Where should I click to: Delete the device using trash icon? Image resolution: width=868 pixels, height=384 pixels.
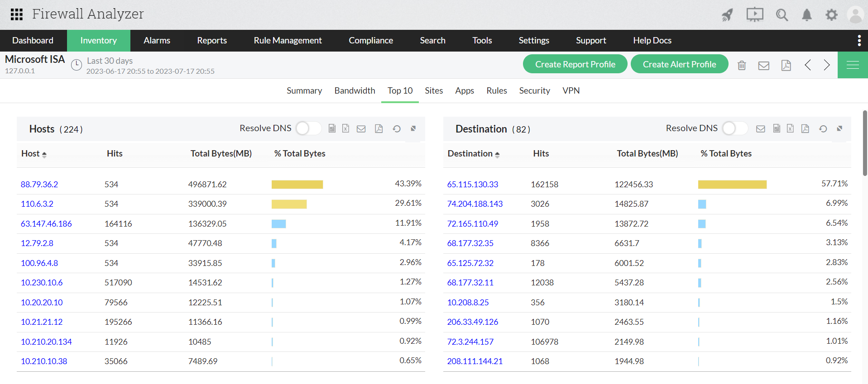coord(742,65)
